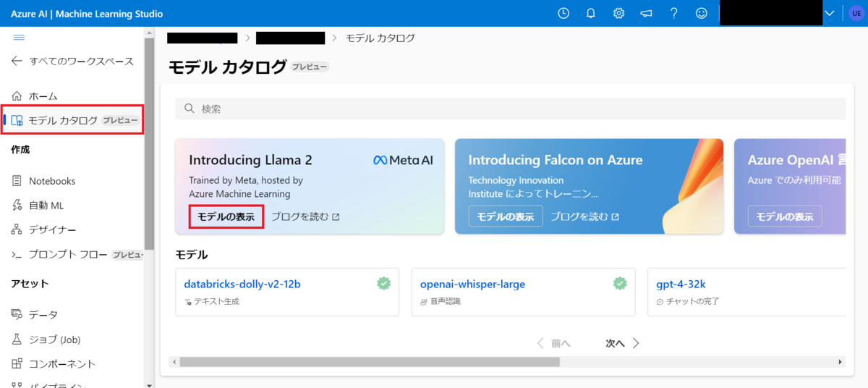Open the databricks-dolly-v2-12b model
Screen dimensions: 868x388
pos(242,284)
